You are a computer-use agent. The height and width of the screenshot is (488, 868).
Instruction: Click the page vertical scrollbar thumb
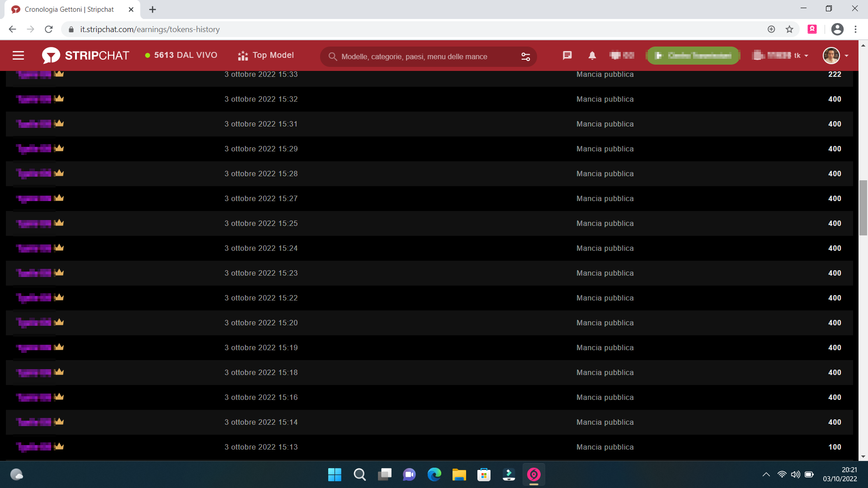(863, 208)
